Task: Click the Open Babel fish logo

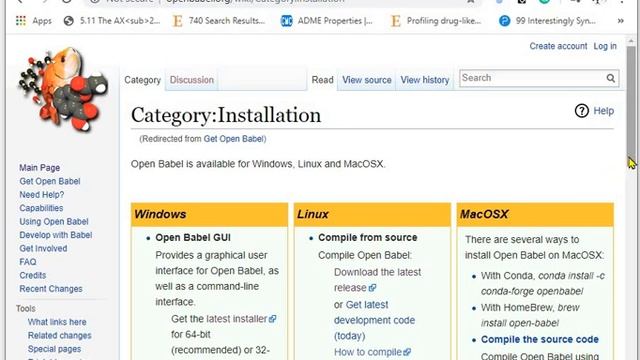Action: 62,90
